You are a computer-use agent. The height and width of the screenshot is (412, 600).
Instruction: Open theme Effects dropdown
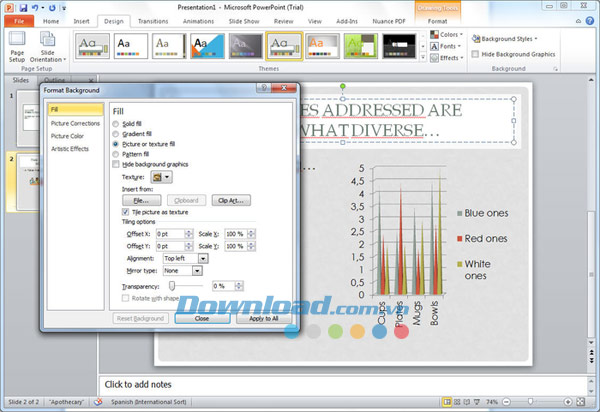point(447,58)
